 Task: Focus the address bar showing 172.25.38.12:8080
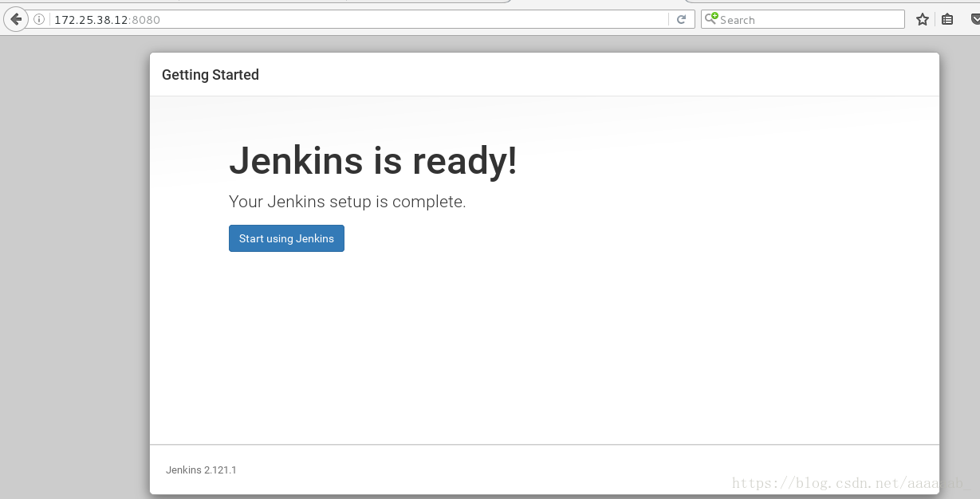click(x=359, y=20)
